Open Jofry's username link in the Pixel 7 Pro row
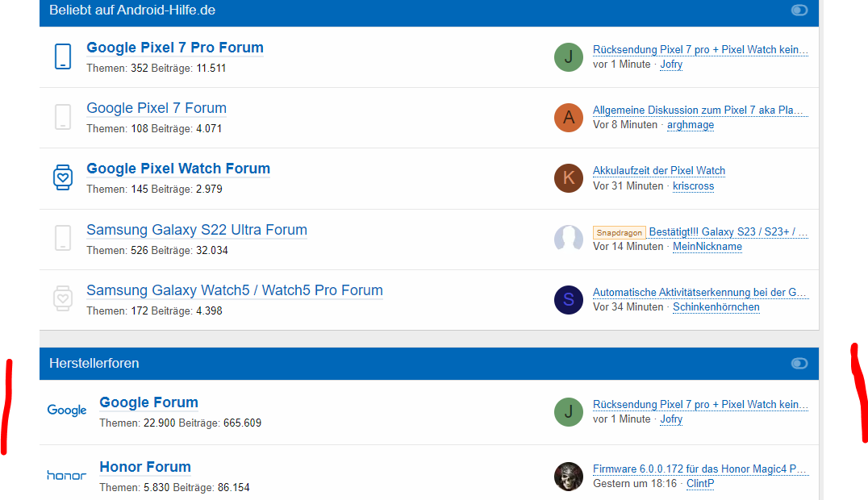868x500 pixels. pos(671,65)
